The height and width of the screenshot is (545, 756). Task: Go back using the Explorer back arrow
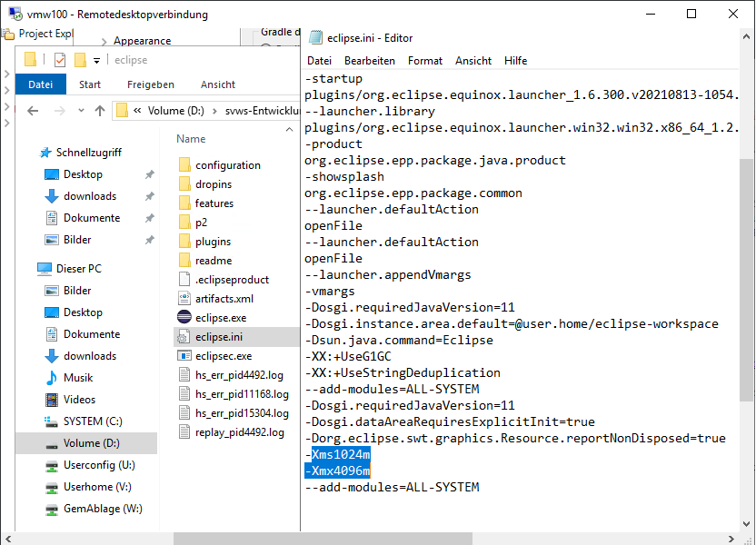coord(33,111)
